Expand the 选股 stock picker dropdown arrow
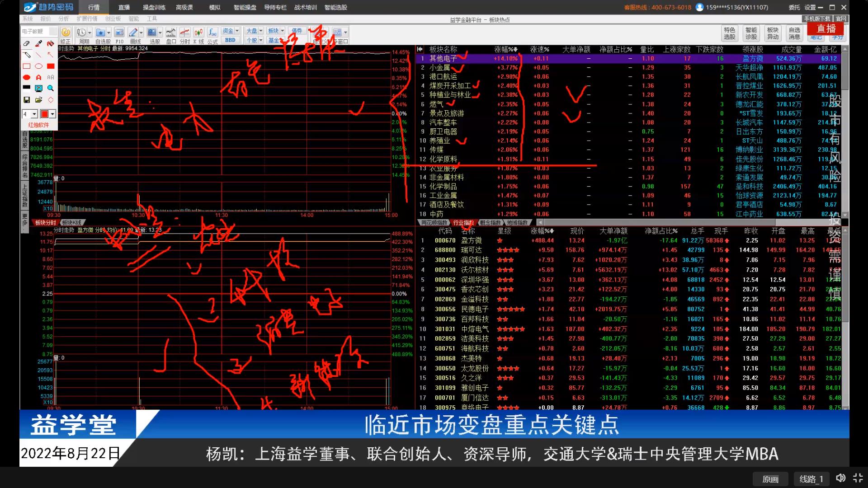The width and height of the screenshot is (868, 488). 160,33
